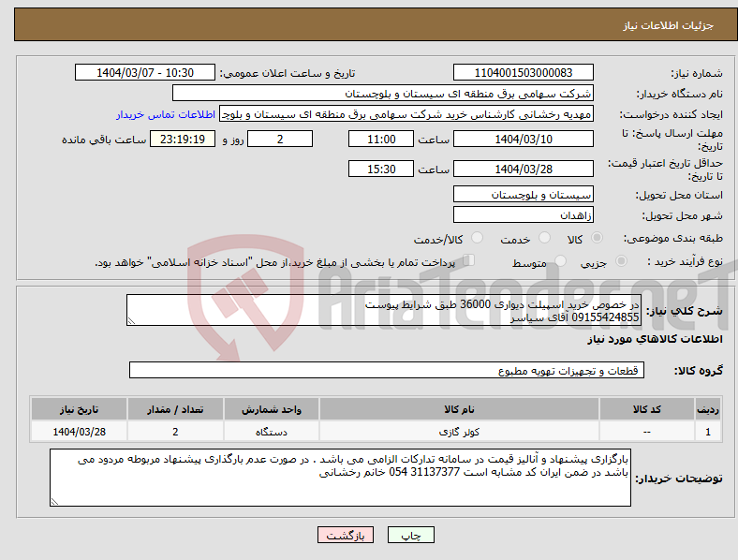Image resolution: width=738 pixels, height=560 pixels.
Task: Click the page header جزئیات اطلاعات نیاز
Action: click(669, 25)
